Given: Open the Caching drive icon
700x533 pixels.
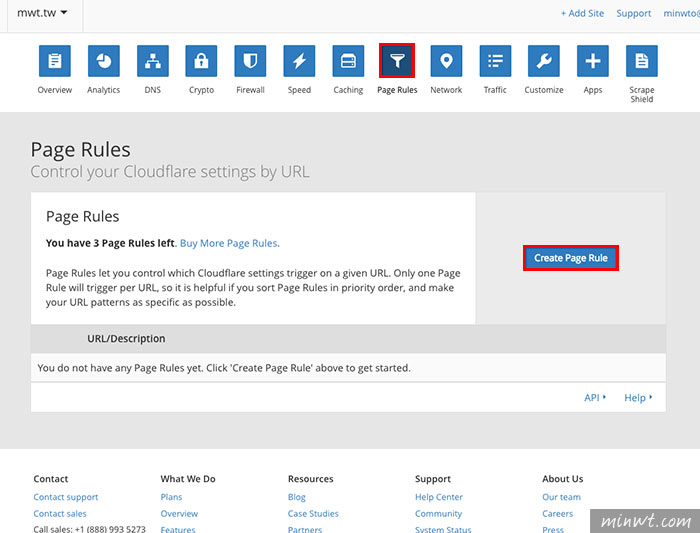Looking at the screenshot, I should (x=348, y=61).
